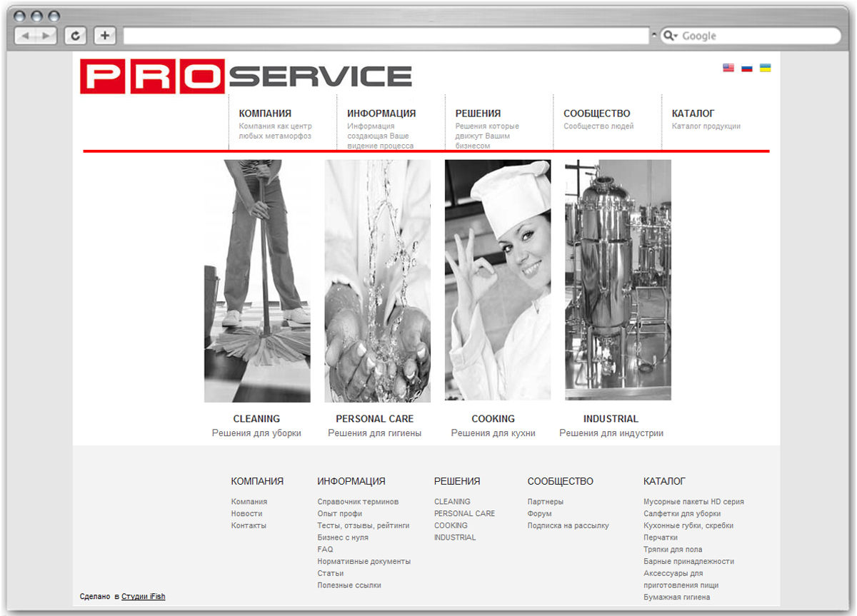Reload the page with the refresh icon

click(75, 35)
